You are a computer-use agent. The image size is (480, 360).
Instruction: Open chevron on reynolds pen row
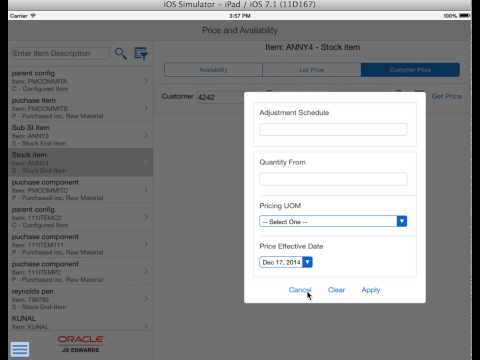(146, 299)
